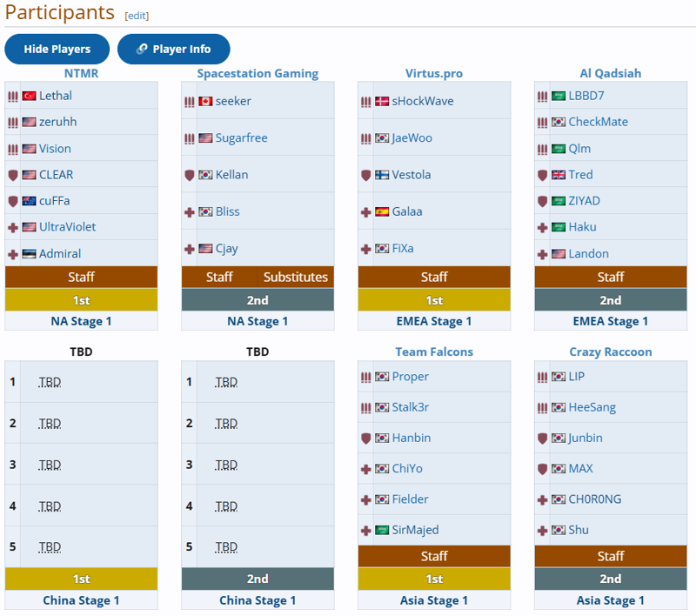
Task: Open player Stalk3r's profile
Action: (x=411, y=407)
